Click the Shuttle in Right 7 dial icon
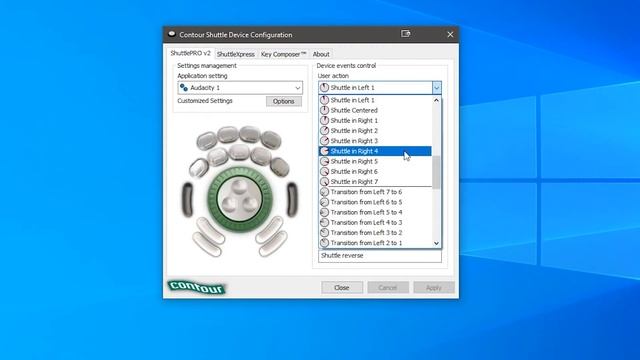This screenshot has height=360, width=640. coord(324,182)
